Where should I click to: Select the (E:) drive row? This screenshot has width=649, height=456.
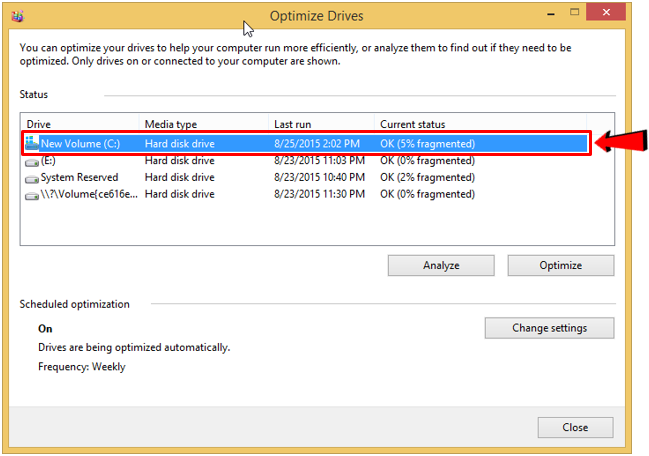pos(306,161)
